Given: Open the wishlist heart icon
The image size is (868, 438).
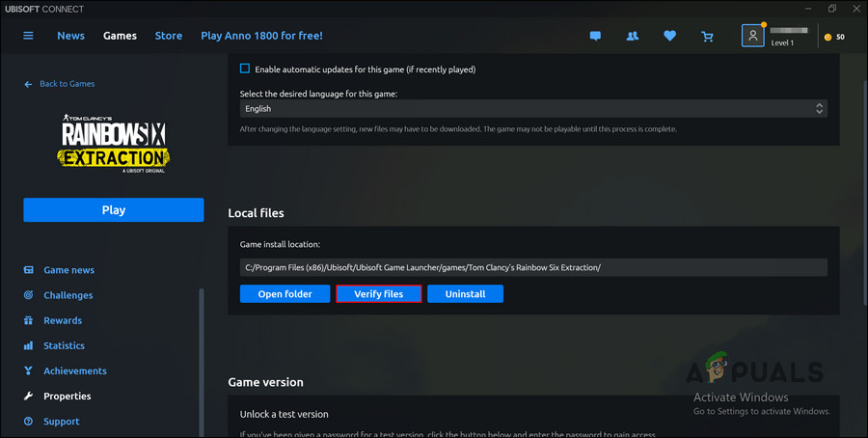Looking at the screenshot, I should (670, 37).
